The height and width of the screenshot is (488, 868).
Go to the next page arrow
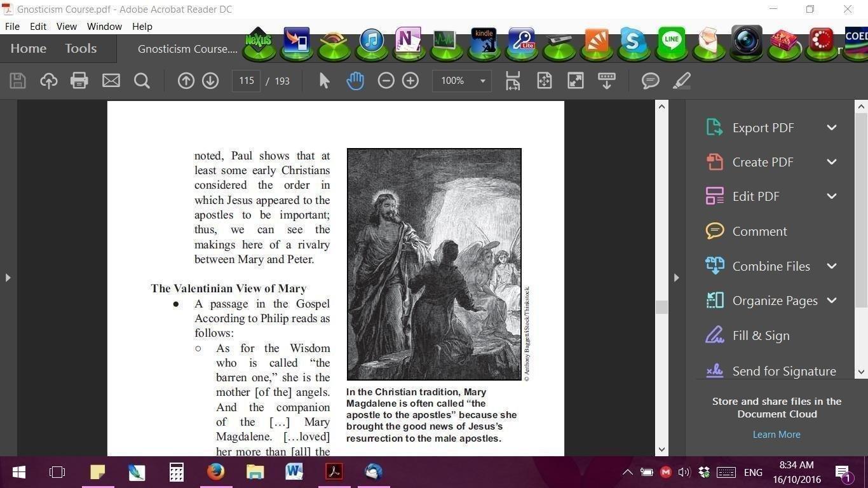click(210, 81)
